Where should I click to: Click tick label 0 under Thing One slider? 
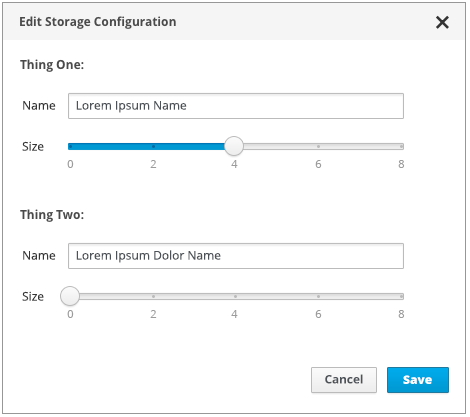70,164
